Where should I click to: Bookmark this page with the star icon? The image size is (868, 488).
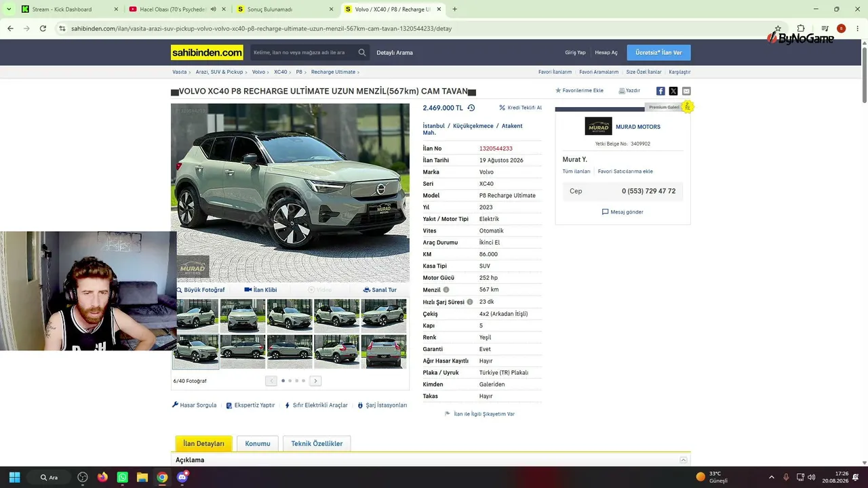[778, 28]
